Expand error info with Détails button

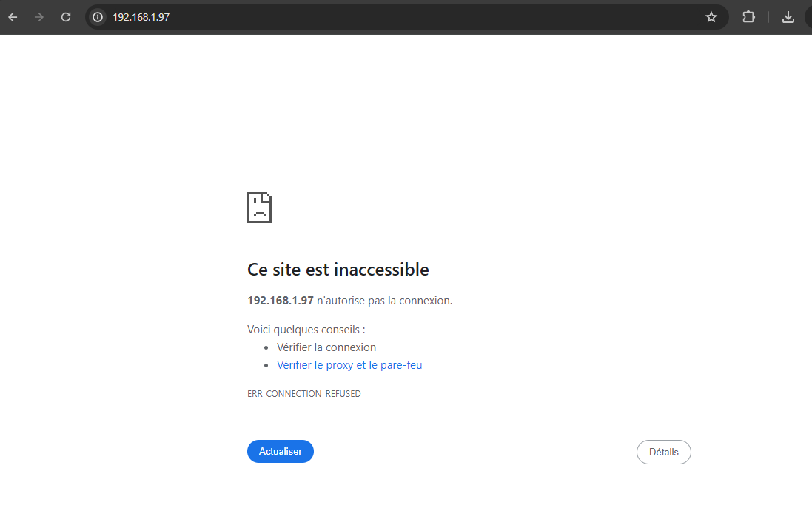click(663, 452)
